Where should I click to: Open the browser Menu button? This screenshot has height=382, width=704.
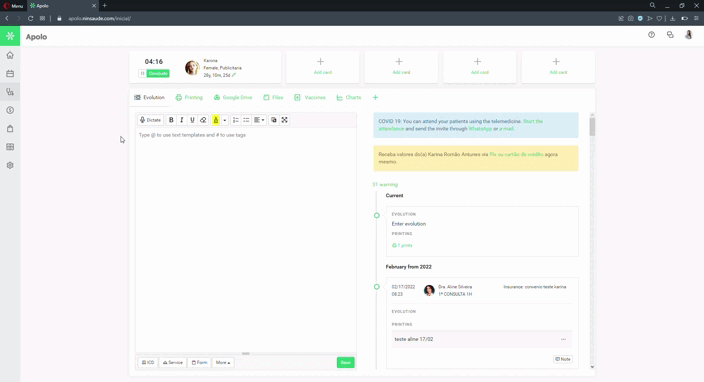point(13,6)
